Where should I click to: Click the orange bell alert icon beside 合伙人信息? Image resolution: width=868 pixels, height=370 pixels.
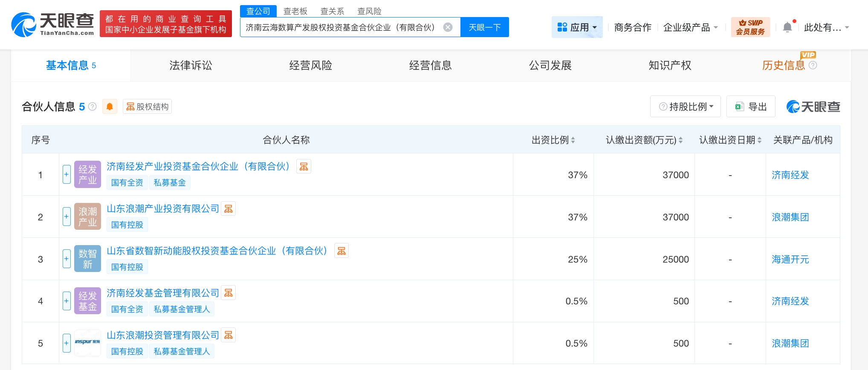point(110,107)
